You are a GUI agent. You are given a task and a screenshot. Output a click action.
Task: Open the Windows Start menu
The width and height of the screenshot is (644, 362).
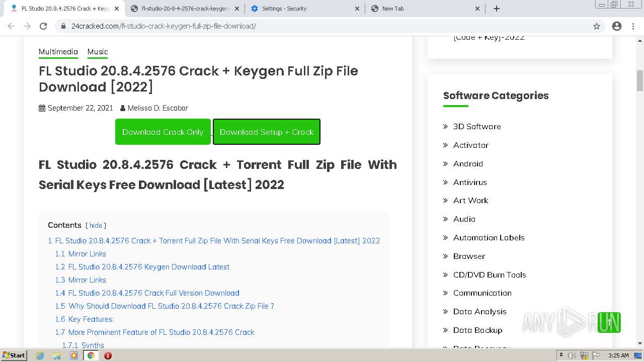point(14,355)
